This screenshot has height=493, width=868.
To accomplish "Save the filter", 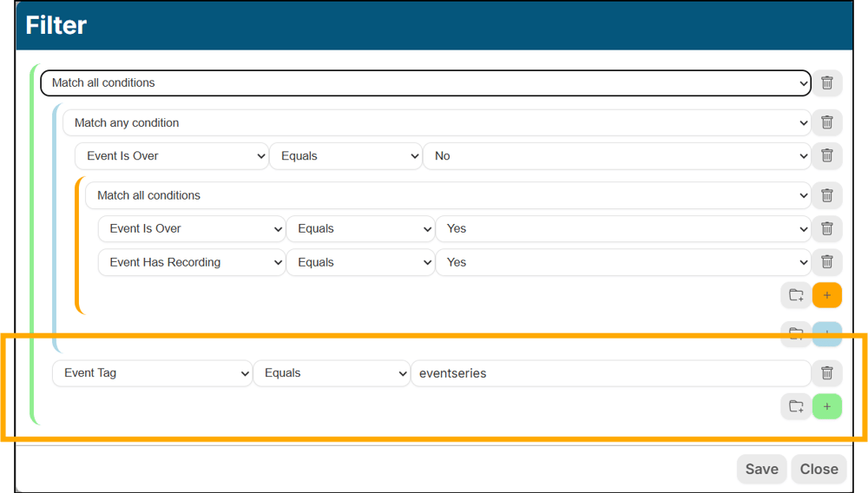I will tap(762, 469).
